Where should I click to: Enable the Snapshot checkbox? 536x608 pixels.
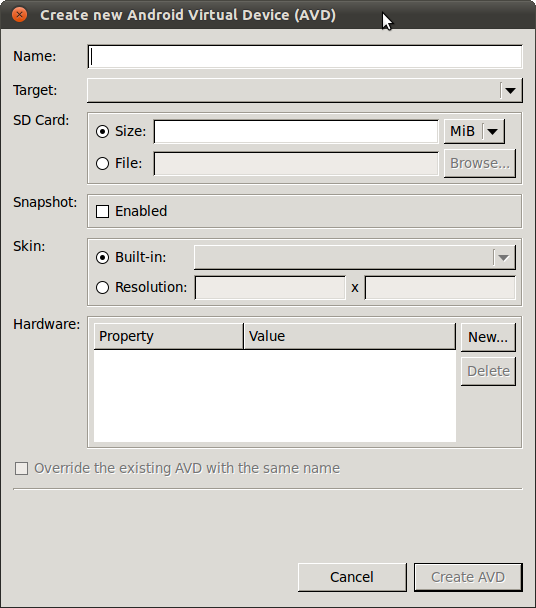(102, 211)
